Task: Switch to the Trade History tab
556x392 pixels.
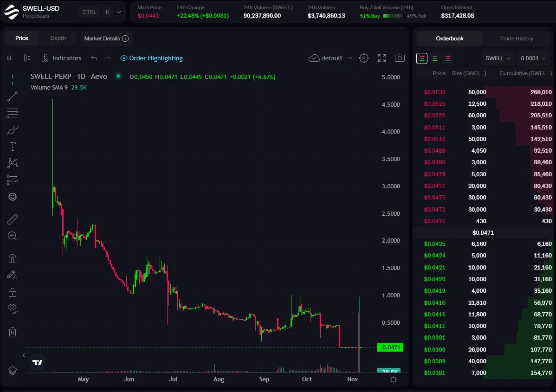Action: pyautogui.click(x=517, y=39)
